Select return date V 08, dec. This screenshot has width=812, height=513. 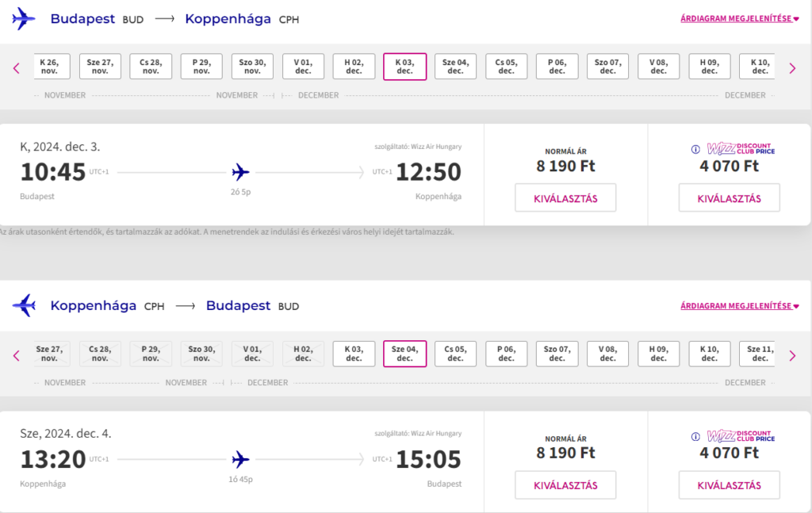tap(607, 354)
